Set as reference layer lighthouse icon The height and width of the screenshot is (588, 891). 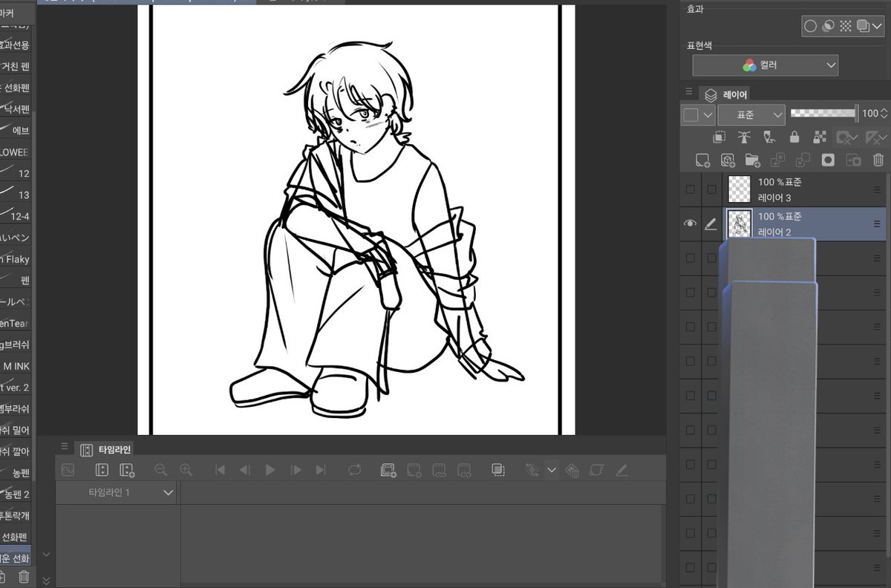744,137
